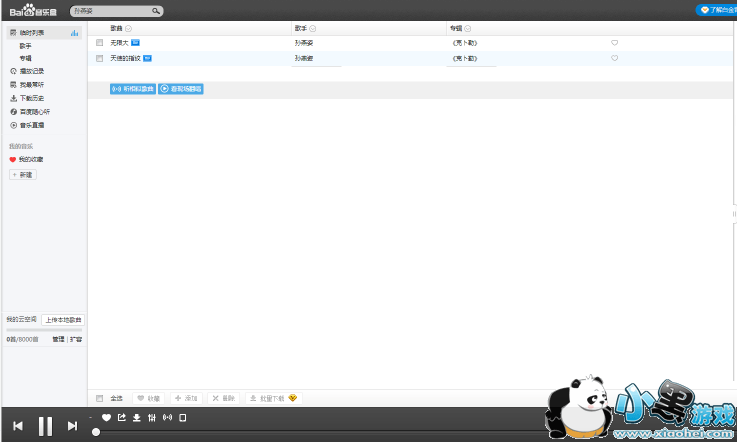737x442 pixels.
Task: Open the album link in second row
Action: tap(464, 58)
